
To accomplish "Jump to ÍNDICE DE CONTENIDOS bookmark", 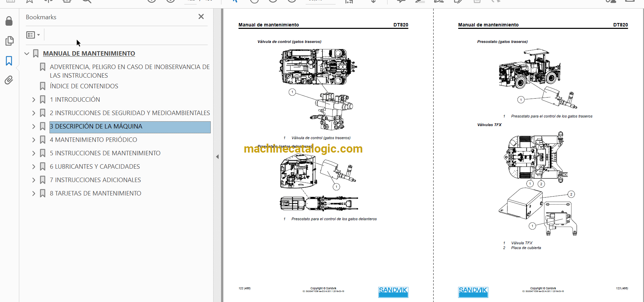I will tap(84, 86).
